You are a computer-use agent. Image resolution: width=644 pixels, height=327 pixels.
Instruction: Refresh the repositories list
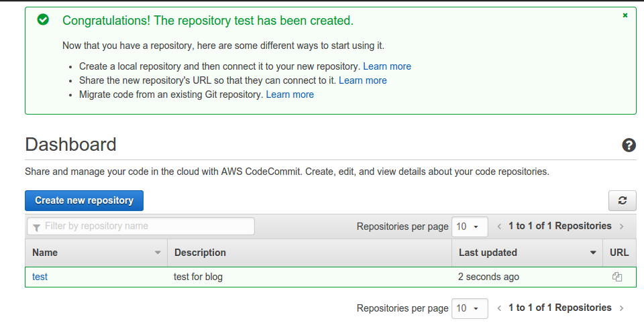click(623, 200)
